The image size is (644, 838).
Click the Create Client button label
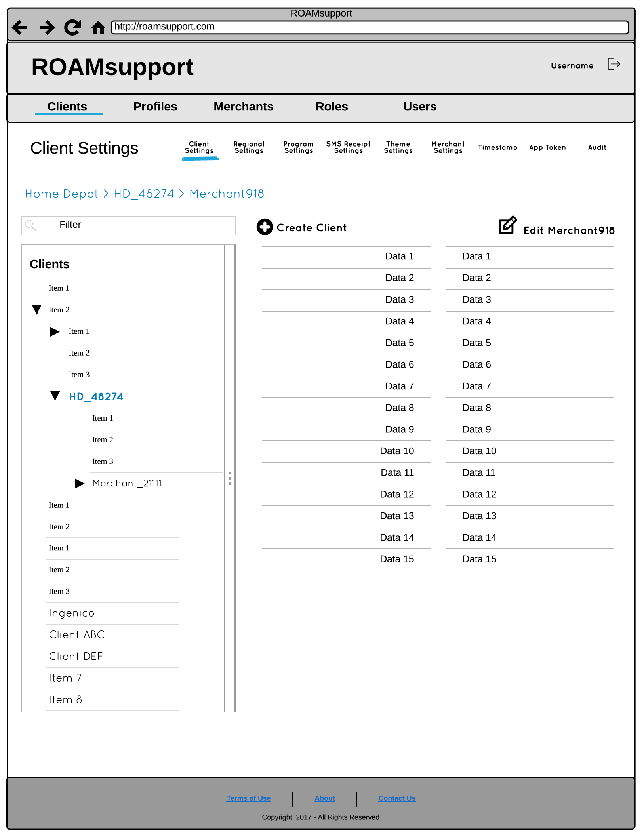click(x=312, y=228)
